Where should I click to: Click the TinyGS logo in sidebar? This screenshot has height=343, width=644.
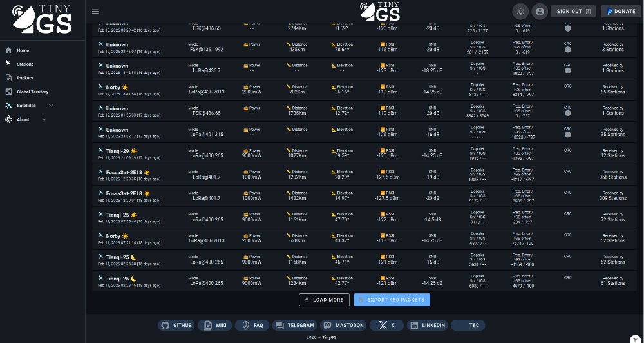(42, 19)
